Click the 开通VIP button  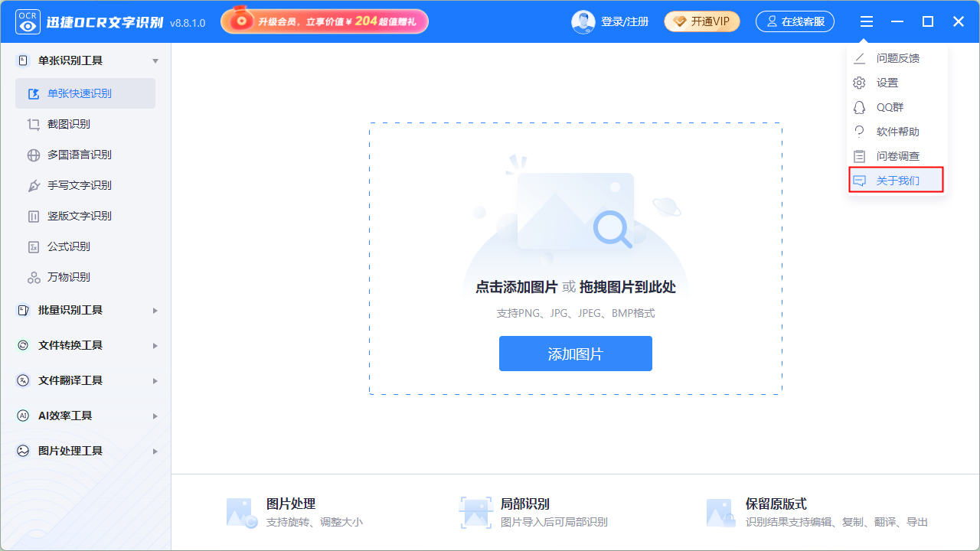(x=702, y=21)
